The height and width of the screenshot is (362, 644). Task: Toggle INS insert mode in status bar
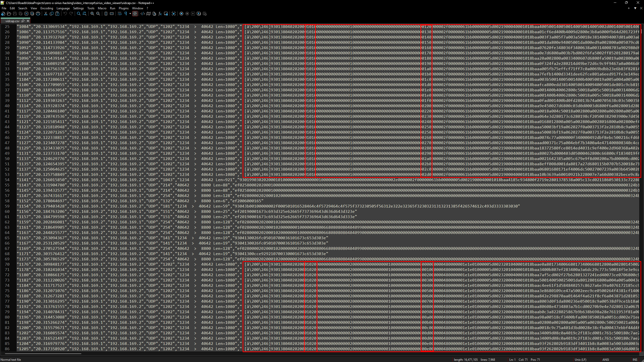(x=635, y=359)
